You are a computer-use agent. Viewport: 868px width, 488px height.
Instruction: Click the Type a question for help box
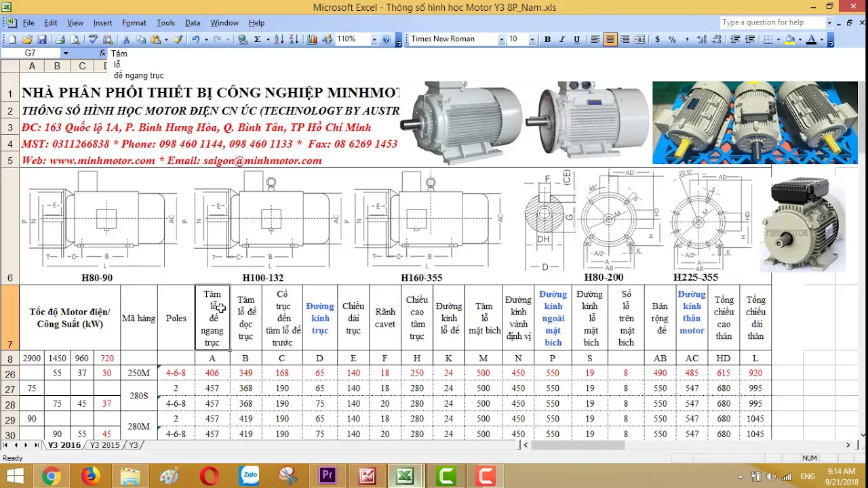click(772, 22)
